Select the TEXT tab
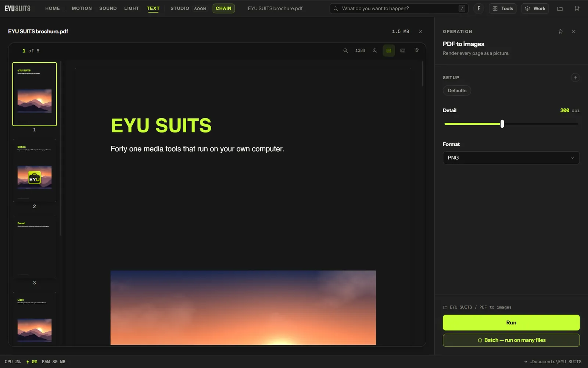The width and height of the screenshot is (588, 368). pyautogui.click(x=153, y=8)
